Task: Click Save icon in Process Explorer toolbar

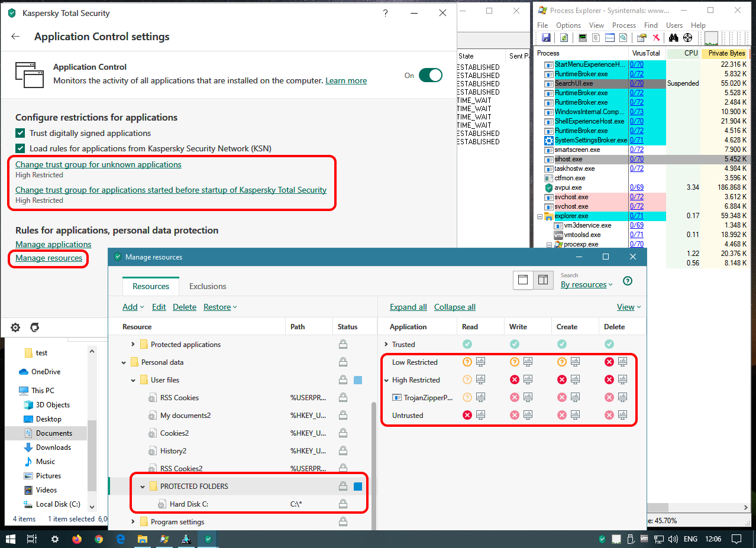Action: 546,38
